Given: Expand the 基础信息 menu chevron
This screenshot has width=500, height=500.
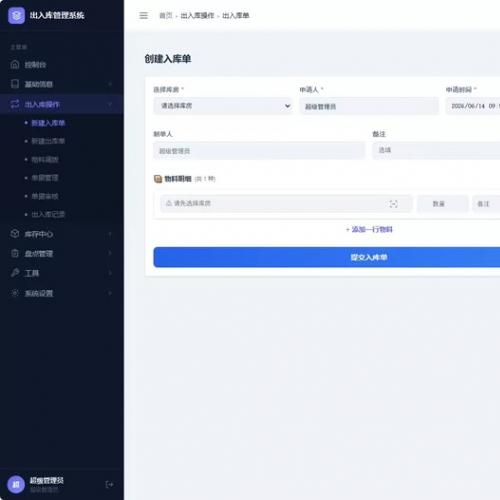Looking at the screenshot, I should [110, 84].
